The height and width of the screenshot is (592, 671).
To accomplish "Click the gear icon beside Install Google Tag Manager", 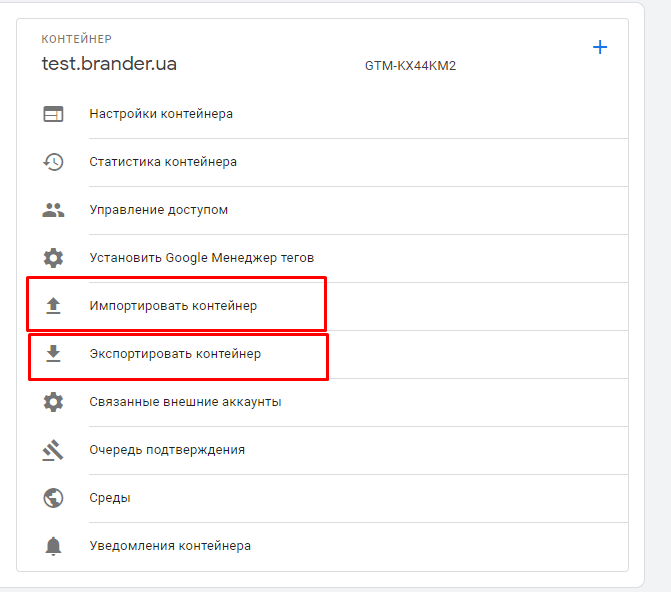I will click(53, 258).
